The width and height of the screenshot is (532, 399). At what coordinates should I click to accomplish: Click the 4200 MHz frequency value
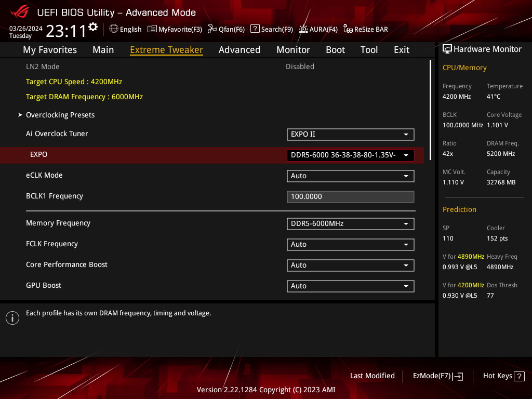click(x=457, y=97)
